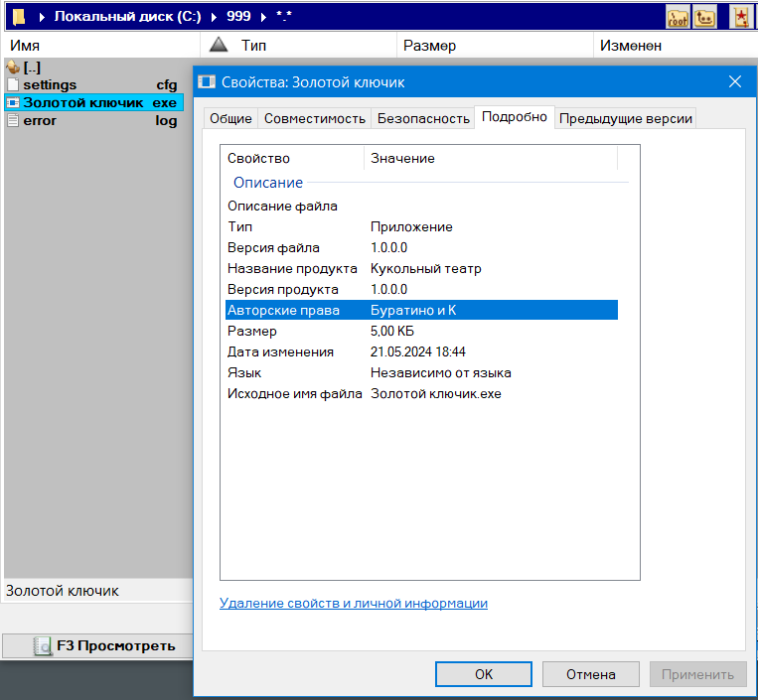Image resolution: width=758 pixels, height=700 pixels.
Task: Click the root folder icon in toolbar
Action: [x=678, y=17]
